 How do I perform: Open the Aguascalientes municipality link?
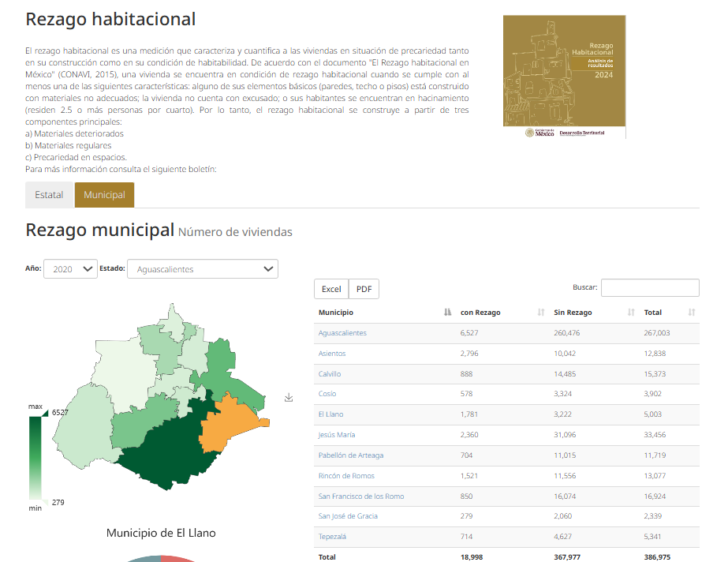[342, 333]
